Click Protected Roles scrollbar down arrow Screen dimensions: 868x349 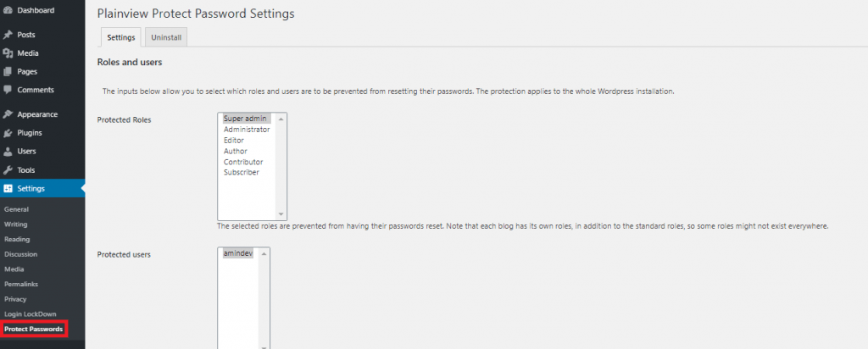[281, 213]
